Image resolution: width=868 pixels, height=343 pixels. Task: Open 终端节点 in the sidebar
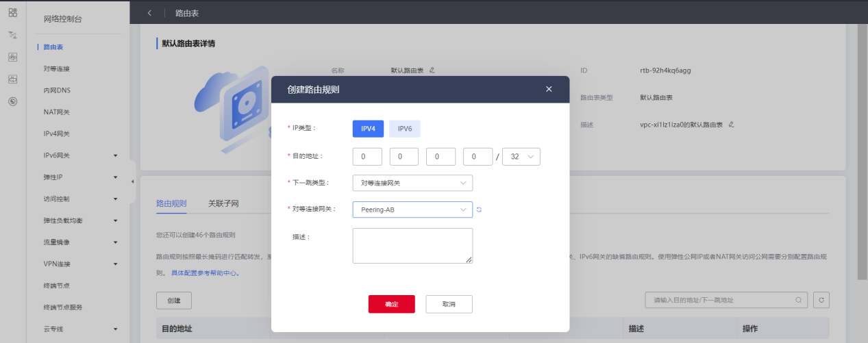pos(56,285)
